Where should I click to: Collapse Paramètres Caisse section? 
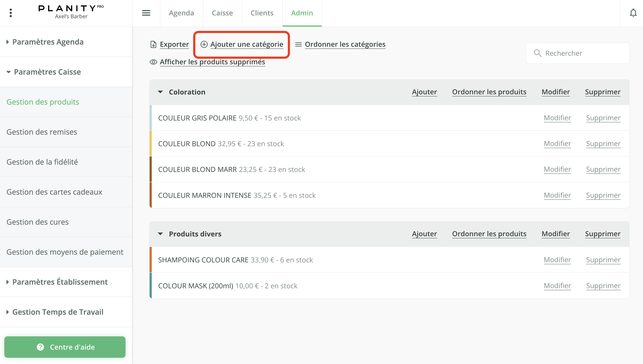click(x=9, y=72)
